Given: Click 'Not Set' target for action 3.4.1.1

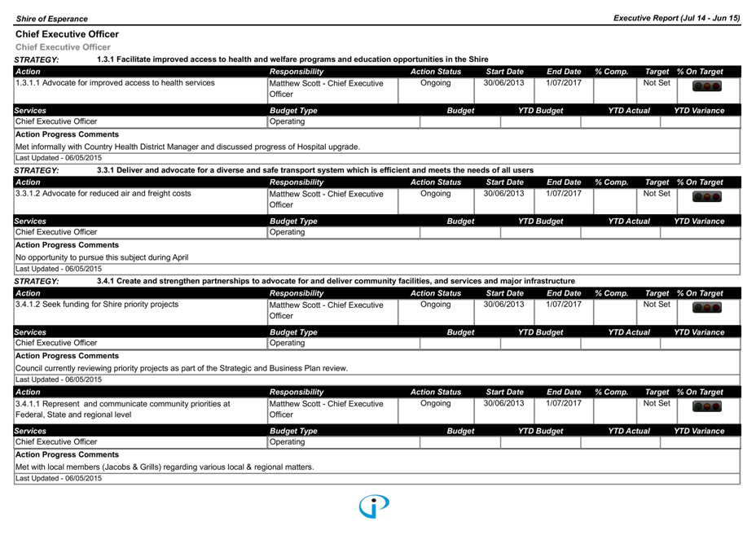Looking at the screenshot, I should click(657, 403).
